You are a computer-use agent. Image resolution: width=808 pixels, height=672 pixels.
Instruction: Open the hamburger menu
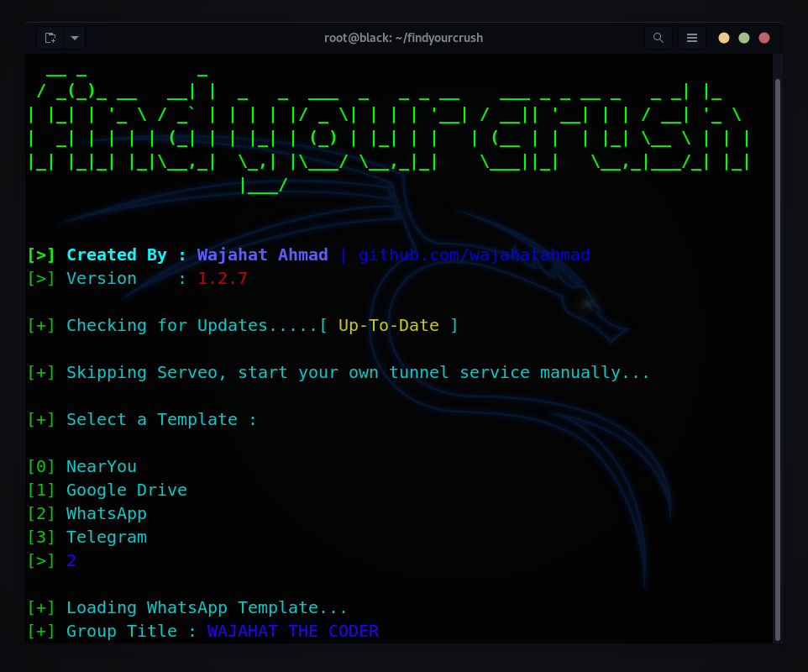(x=692, y=38)
